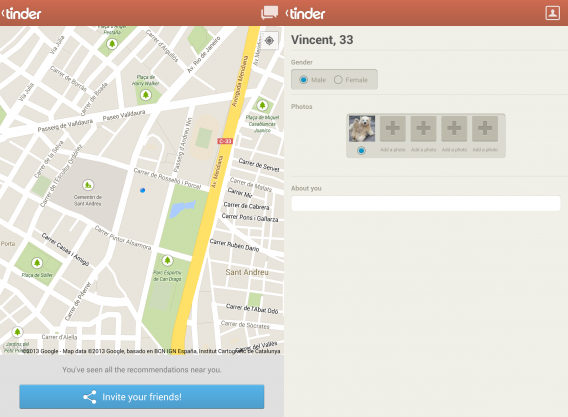Viewport: 568px width, 417px height.
Task: Click the Carrer de Cabrera label
Action: pyautogui.click(x=246, y=206)
